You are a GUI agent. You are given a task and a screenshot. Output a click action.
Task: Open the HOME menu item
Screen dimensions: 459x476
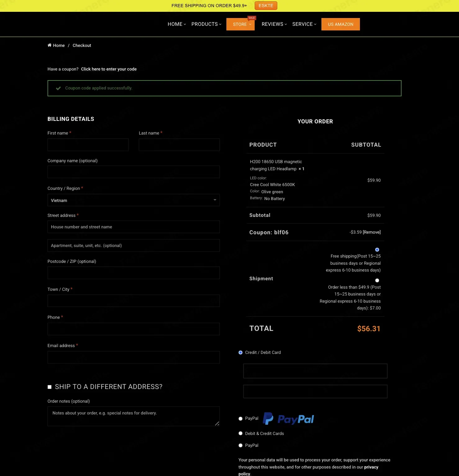[x=177, y=24]
